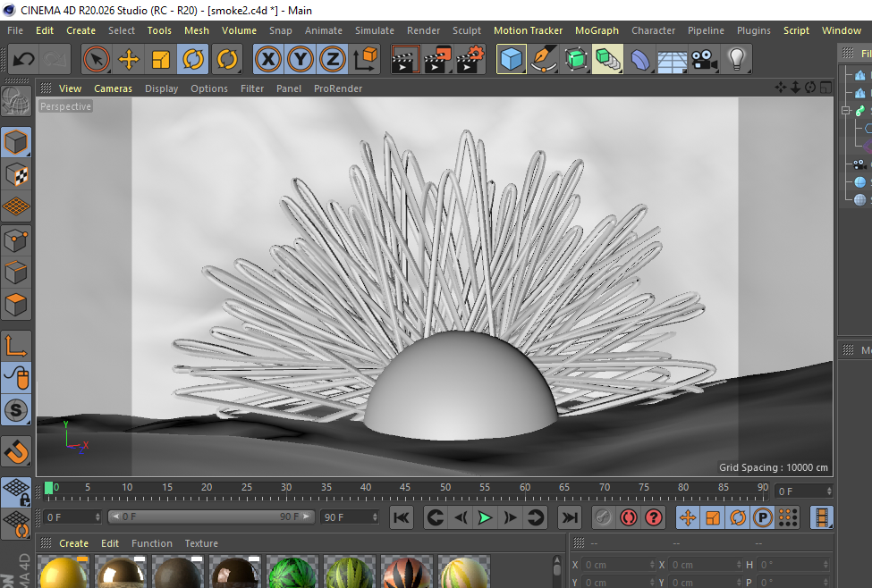
Task: Switch to Edges mode
Action: pos(16,273)
